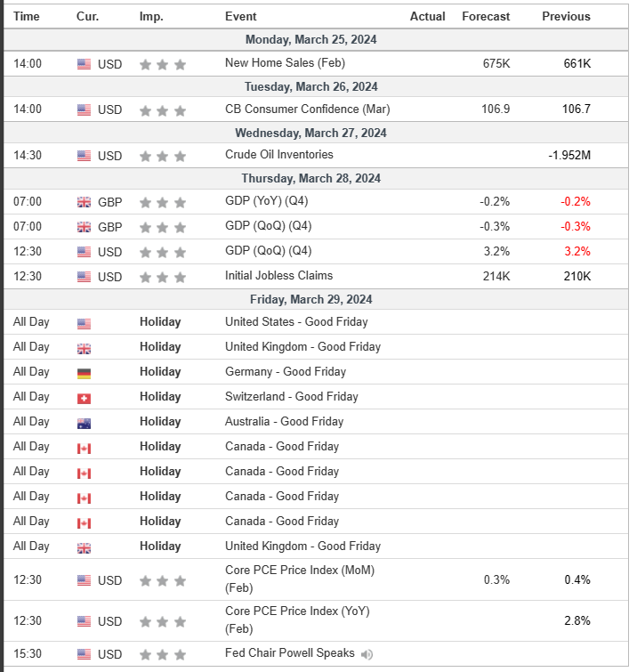This screenshot has width=637, height=672.
Task: Click the Previous column header
Action: [x=566, y=16]
